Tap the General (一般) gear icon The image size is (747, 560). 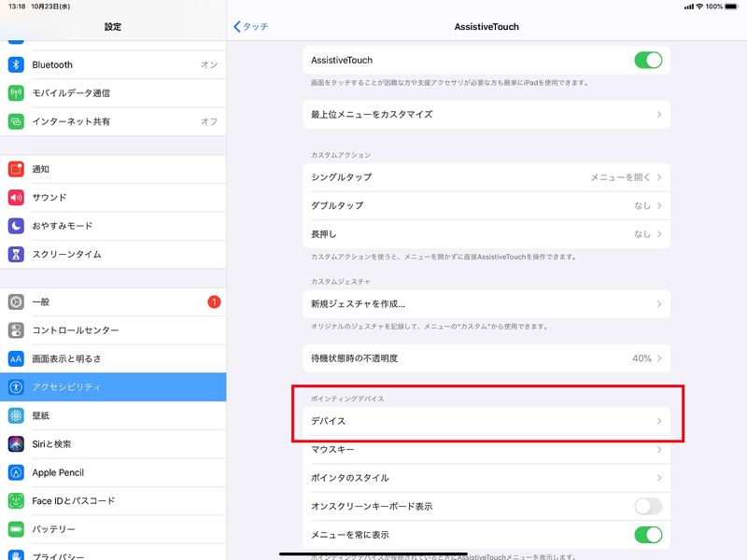point(16,301)
